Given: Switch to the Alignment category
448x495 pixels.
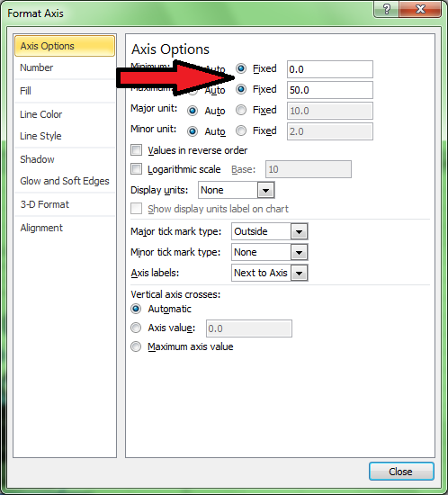Looking at the screenshot, I should pyautogui.click(x=65, y=228).
